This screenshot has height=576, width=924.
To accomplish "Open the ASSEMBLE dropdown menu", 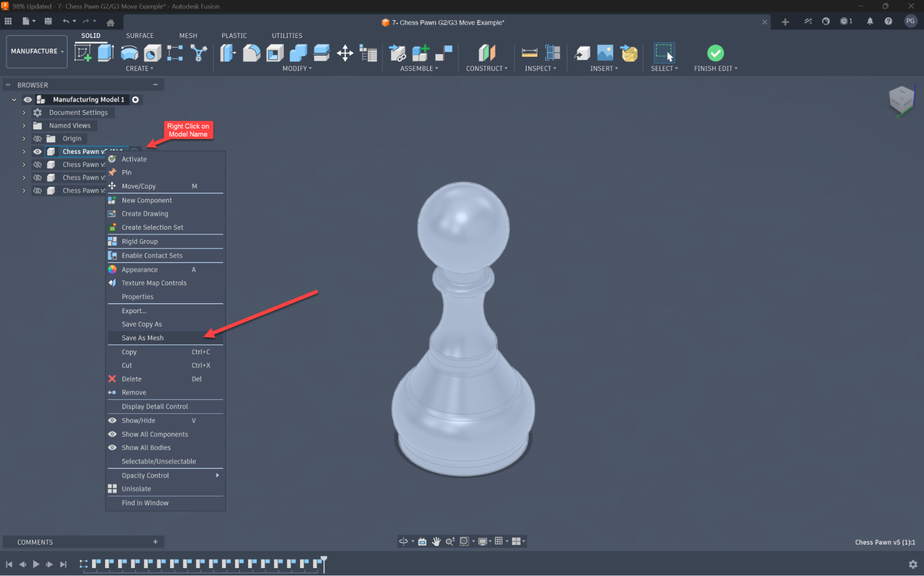I will (419, 68).
